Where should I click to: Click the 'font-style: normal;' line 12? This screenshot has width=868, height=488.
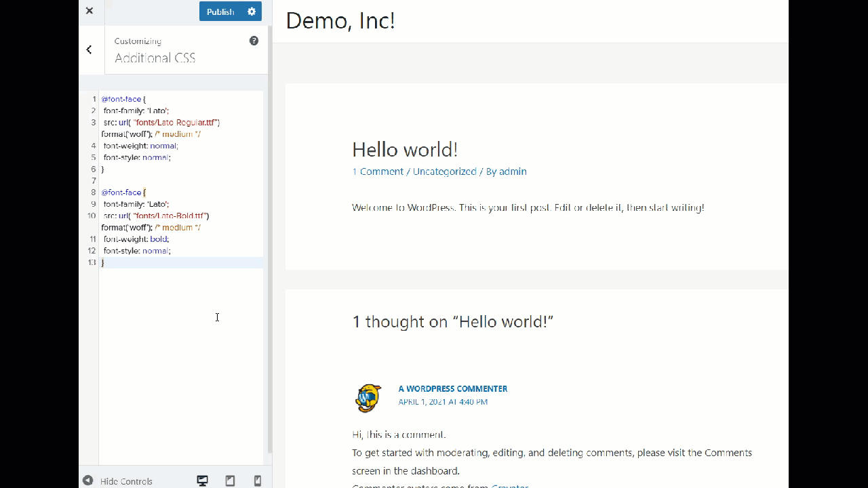136,251
